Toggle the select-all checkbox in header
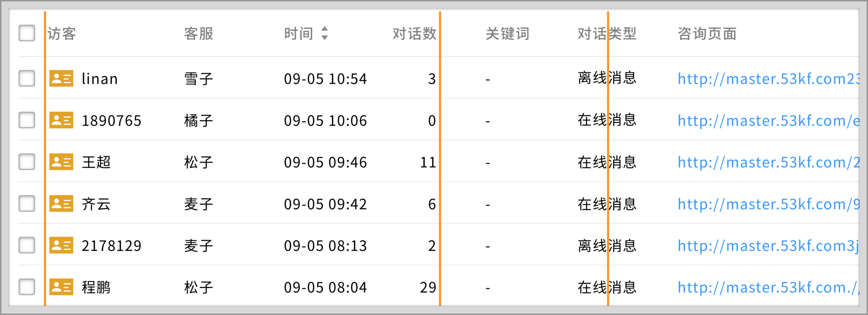The image size is (868, 315). pos(27,33)
